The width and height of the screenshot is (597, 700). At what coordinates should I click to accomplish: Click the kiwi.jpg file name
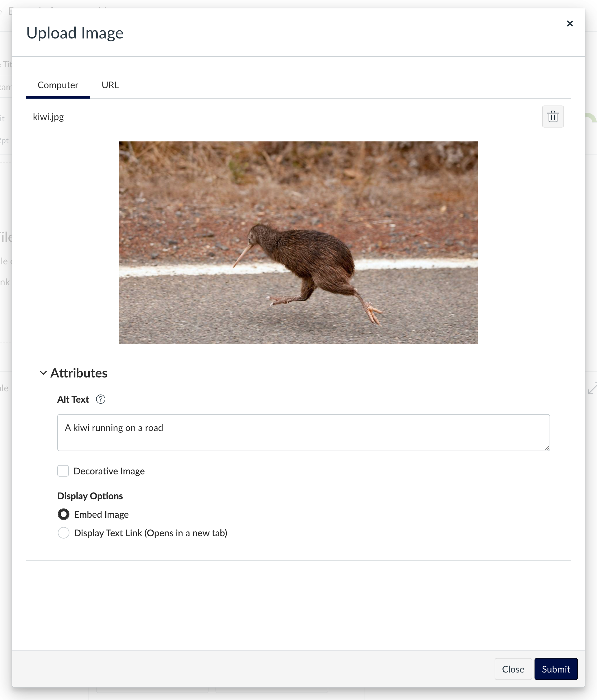coord(48,117)
